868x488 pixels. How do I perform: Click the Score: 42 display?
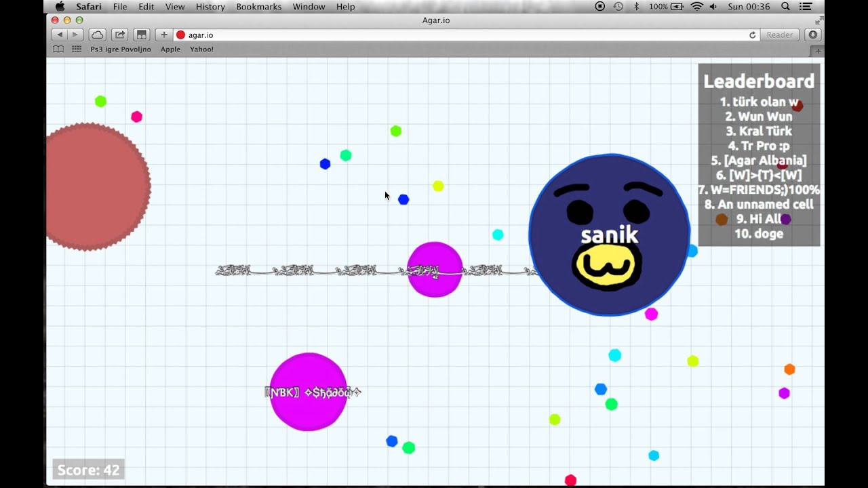[x=89, y=470]
